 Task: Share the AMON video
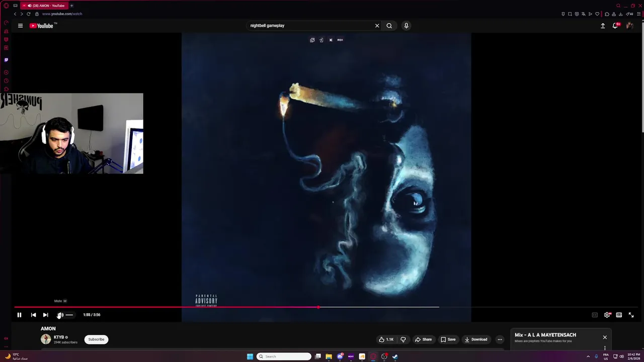click(423, 339)
